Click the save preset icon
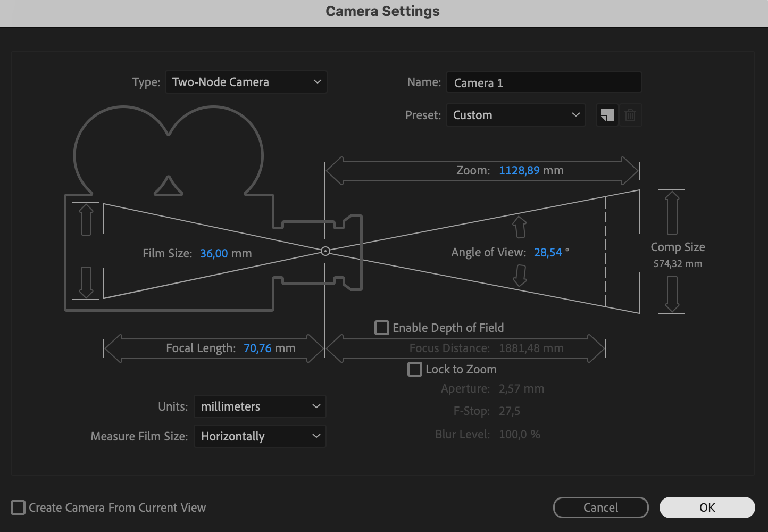The height and width of the screenshot is (532, 768). click(x=607, y=115)
